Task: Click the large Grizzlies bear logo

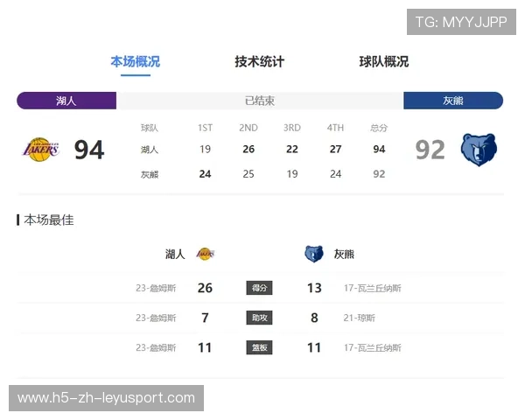Action: point(479,150)
